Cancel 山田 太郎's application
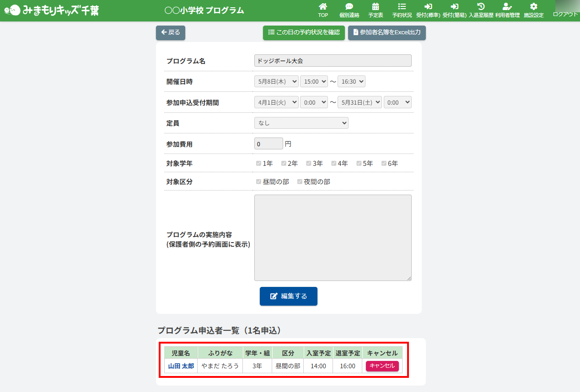This screenshot has width=580, height=392. (x=382, y=366)
